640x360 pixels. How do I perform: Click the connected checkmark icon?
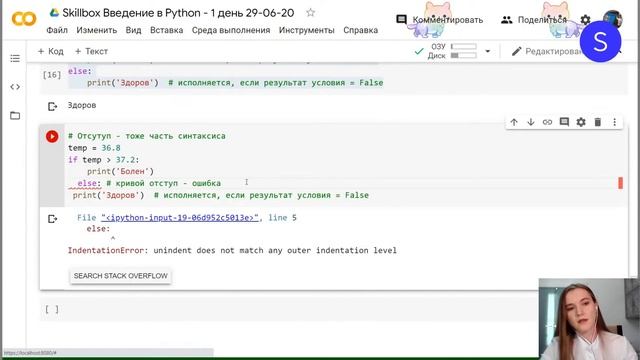[419, 51]
